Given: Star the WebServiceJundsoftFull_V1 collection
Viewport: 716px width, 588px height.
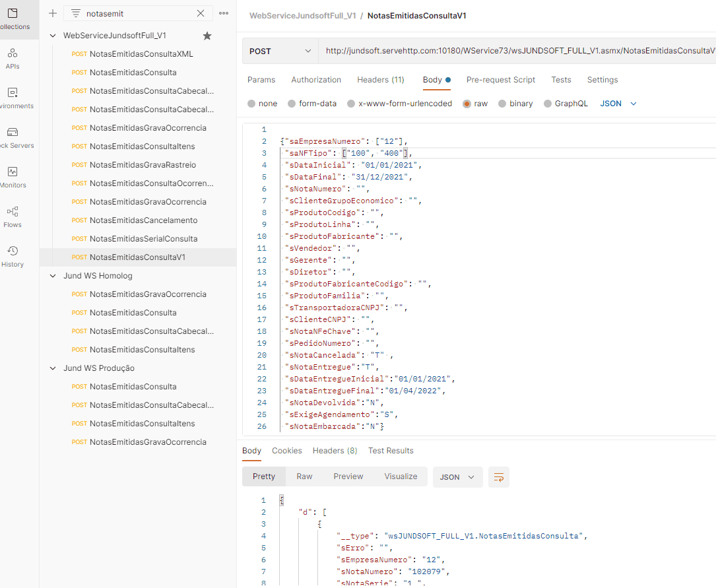Looking at the screenshot, I should coord(207,36).
